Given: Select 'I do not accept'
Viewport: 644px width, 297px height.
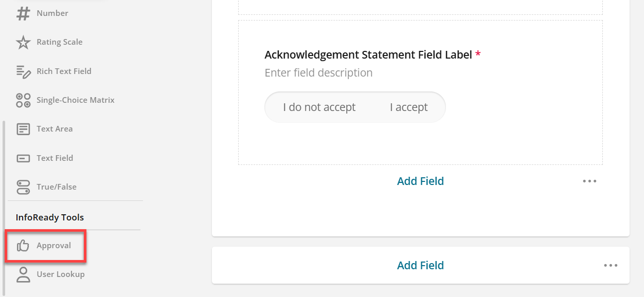Looking at the screenshot, I should pyautogui.click(x=319, y=107).
